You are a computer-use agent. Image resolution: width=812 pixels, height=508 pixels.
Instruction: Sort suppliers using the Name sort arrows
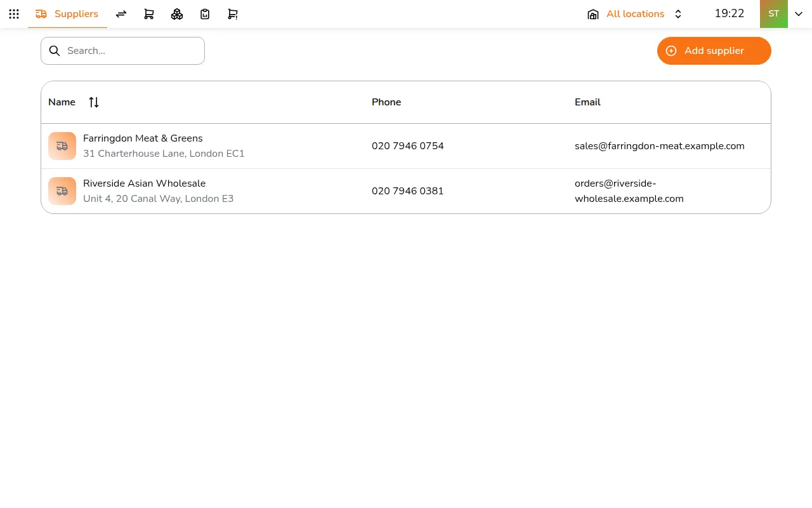94,102
